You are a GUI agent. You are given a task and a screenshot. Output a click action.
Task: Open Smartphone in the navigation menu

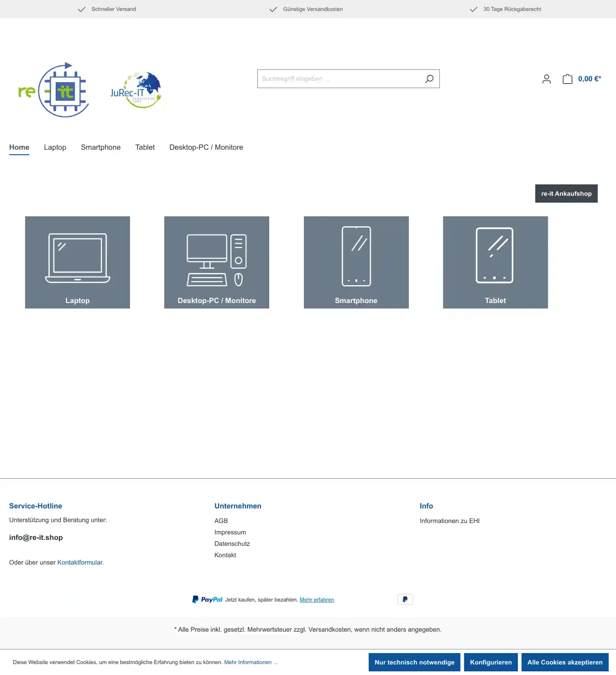pyautogui.click(x=101, y=147)
